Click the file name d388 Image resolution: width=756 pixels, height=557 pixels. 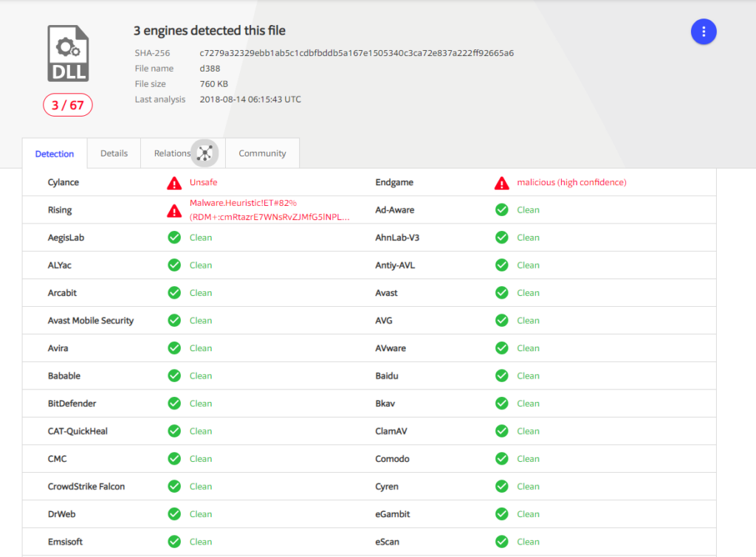click(x=210, y=69)
